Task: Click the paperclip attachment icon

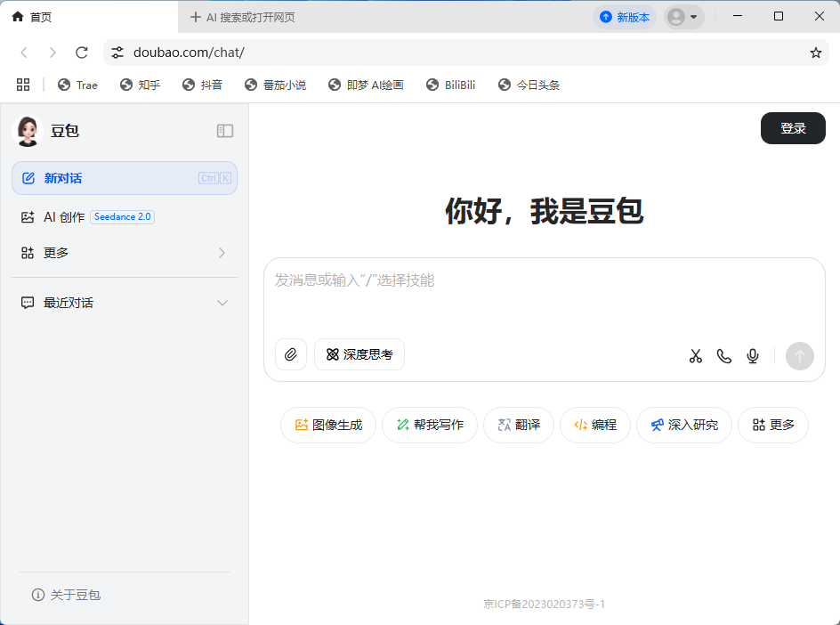Action: (x=291, y=354)
